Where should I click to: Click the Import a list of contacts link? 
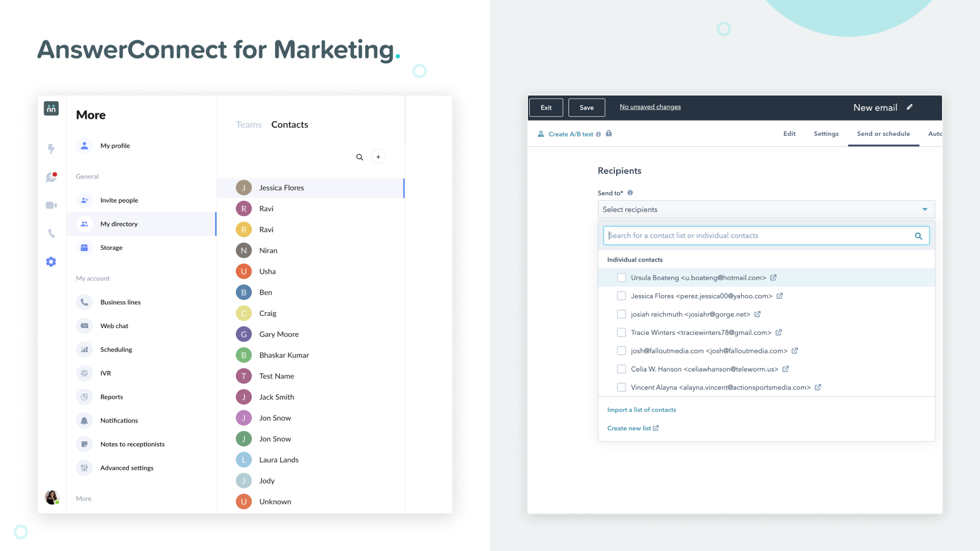(x=641, y=410)
